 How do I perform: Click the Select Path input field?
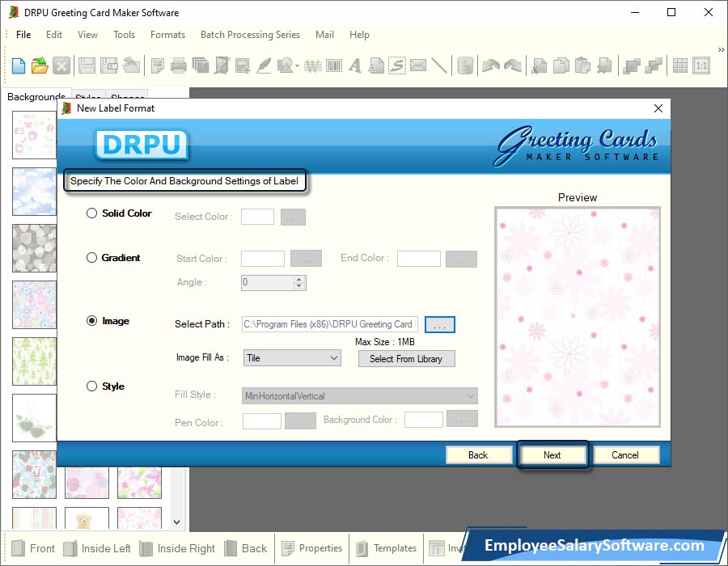330,324
